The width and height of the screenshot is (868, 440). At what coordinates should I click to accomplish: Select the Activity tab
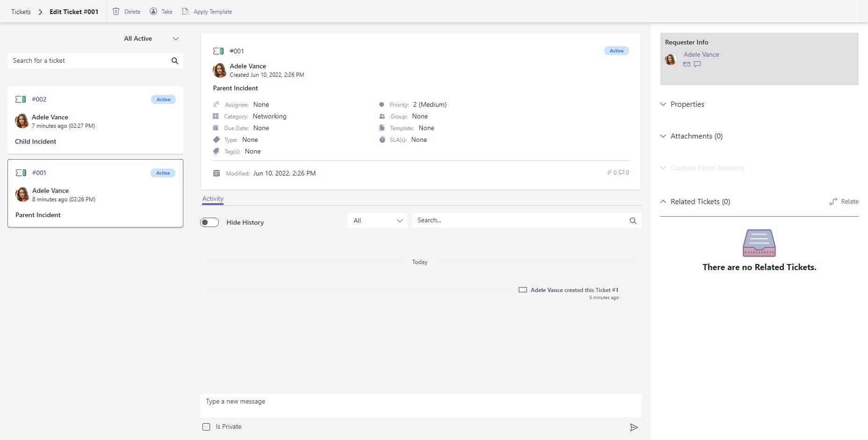coord(213,198)
